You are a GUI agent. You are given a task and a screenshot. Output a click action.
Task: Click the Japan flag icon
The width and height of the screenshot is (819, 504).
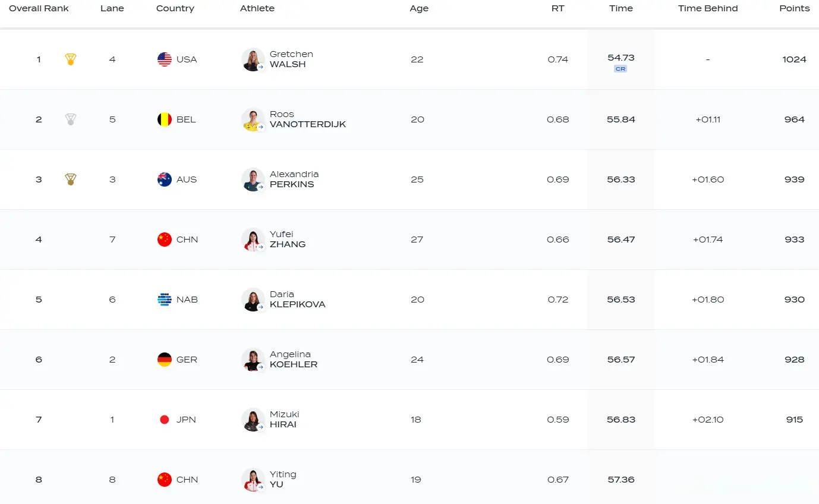click(165, 420)
